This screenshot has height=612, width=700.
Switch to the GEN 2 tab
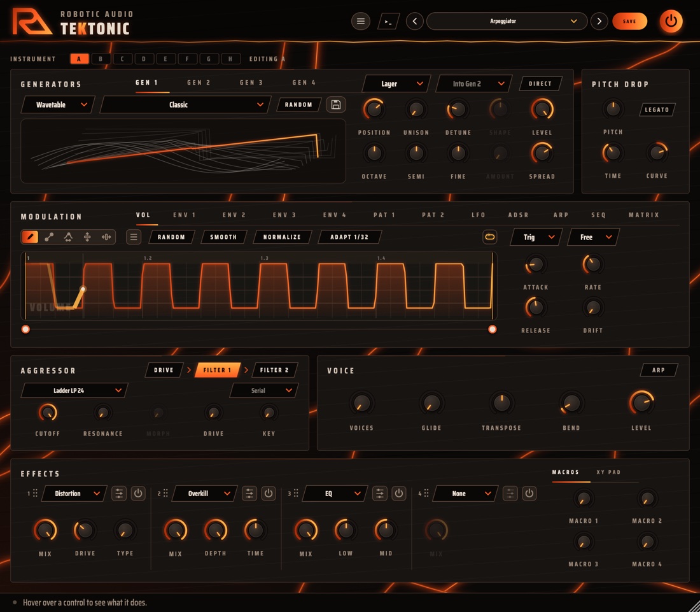click(x=199, y=83)
